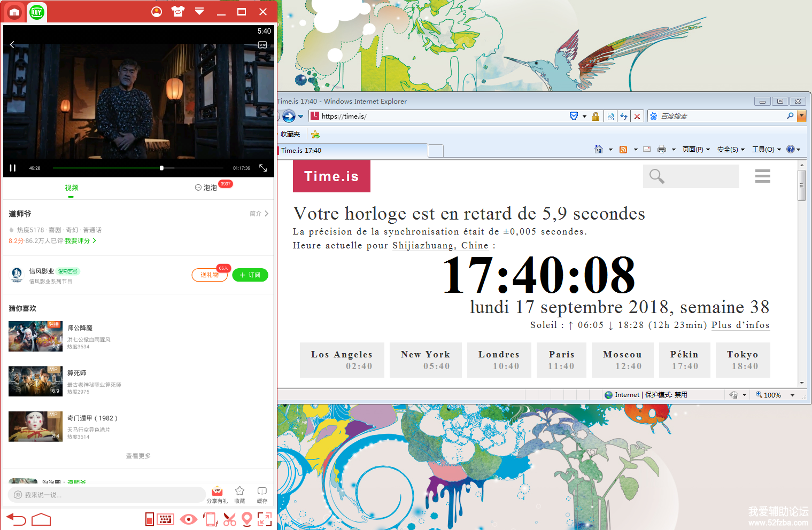Viewport: 812px width, 530px height.
Task: Open 奇门遁甲（1982）recommendation title
Action: point(92,418)
